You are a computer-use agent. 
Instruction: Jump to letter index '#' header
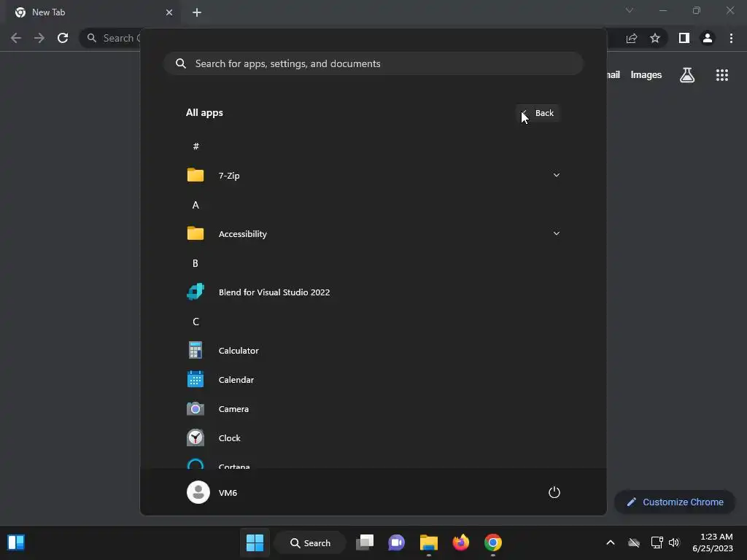pos(196,146)
